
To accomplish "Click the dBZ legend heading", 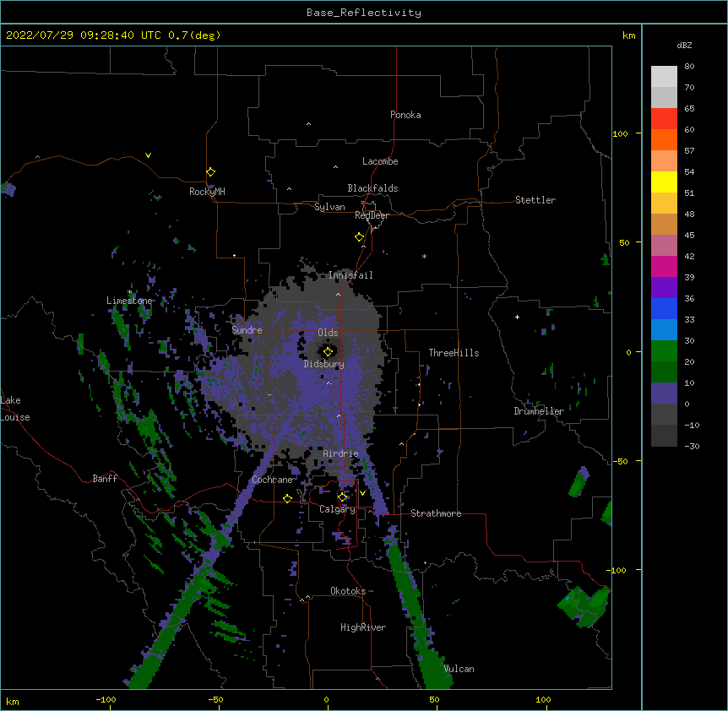I will 684,46.
